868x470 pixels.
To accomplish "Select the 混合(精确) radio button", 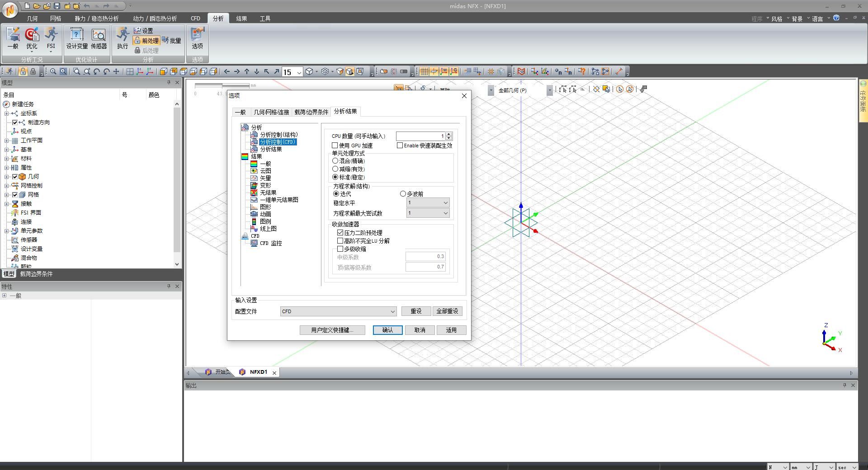I will tap(335, 161).
